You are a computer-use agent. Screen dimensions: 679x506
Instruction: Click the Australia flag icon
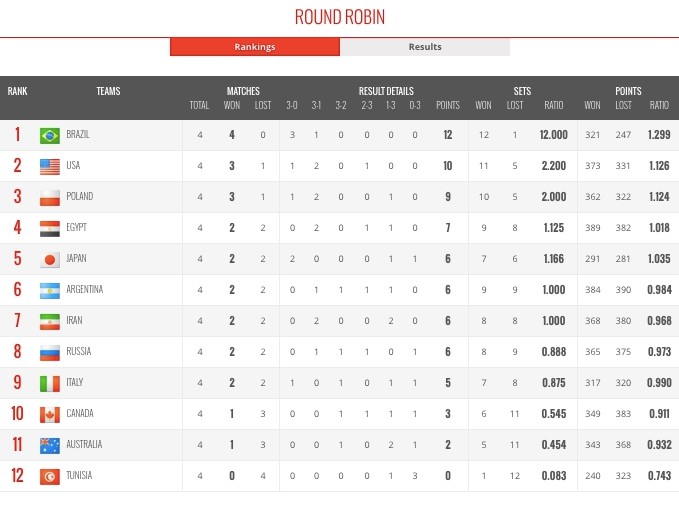(x=50, y=445)
